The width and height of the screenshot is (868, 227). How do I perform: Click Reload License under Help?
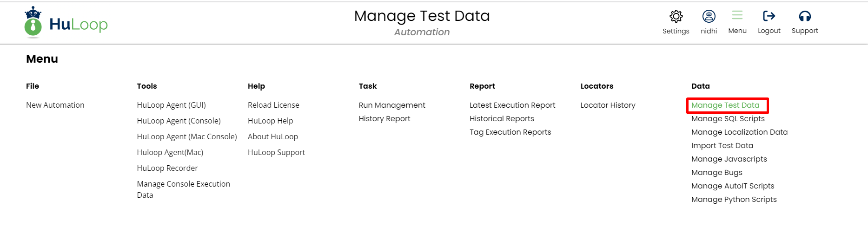tap(273, 105)
